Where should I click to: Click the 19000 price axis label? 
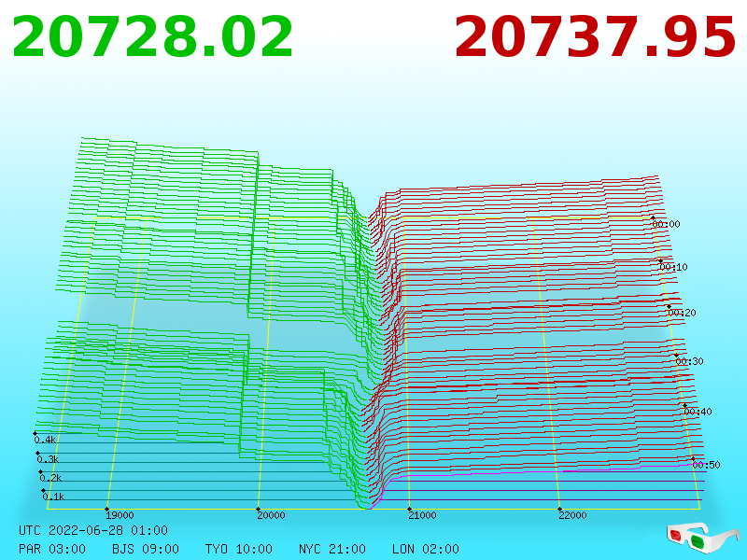click(x=120, y=515)
